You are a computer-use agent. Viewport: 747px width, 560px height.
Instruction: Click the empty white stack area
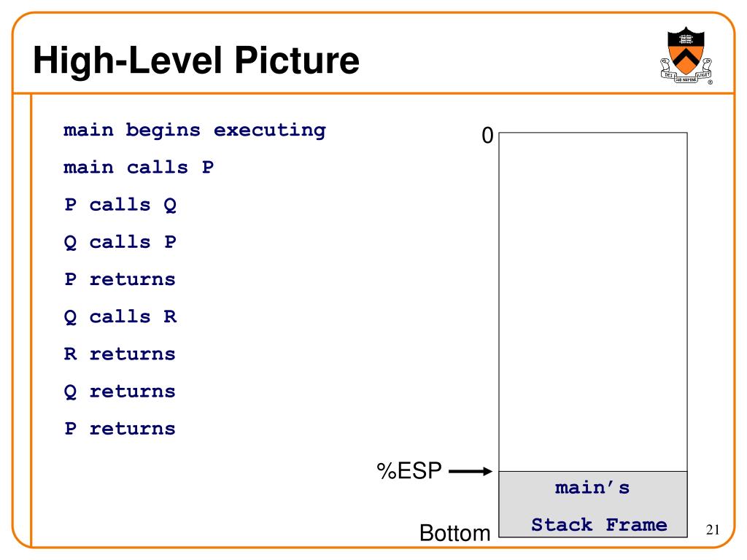tap(593, 302)
